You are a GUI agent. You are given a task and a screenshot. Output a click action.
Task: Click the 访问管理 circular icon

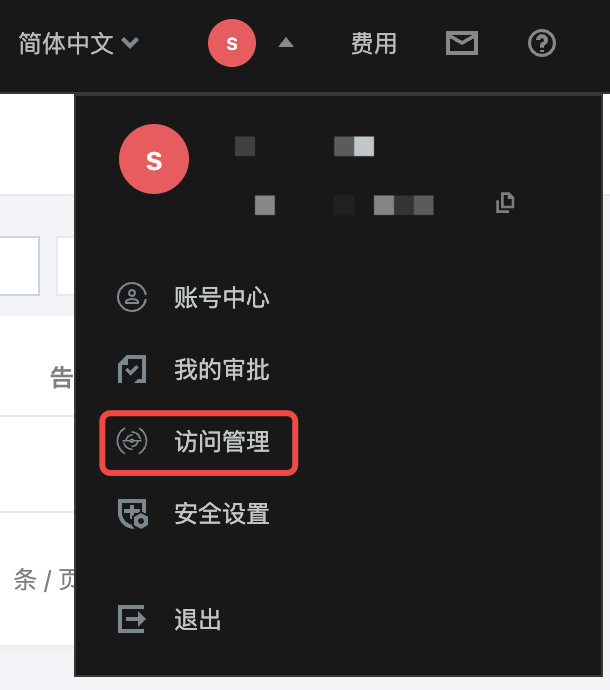tap(132, 441)
